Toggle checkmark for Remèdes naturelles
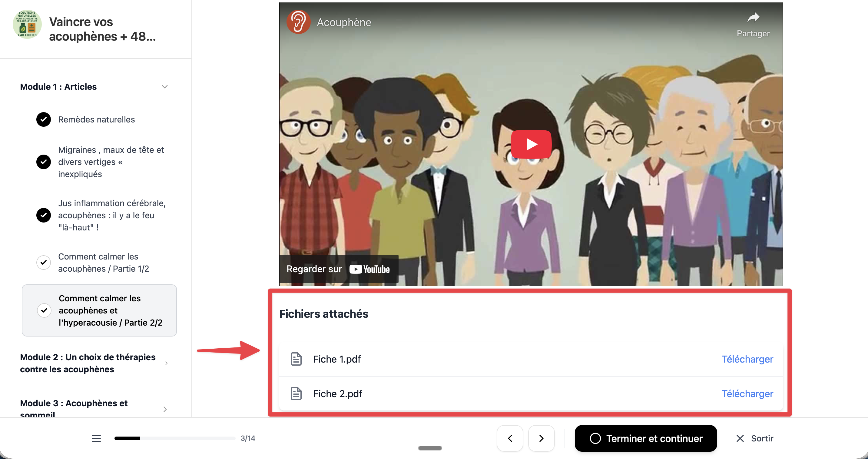Screen dimensions: 868x459 [44, 119]
